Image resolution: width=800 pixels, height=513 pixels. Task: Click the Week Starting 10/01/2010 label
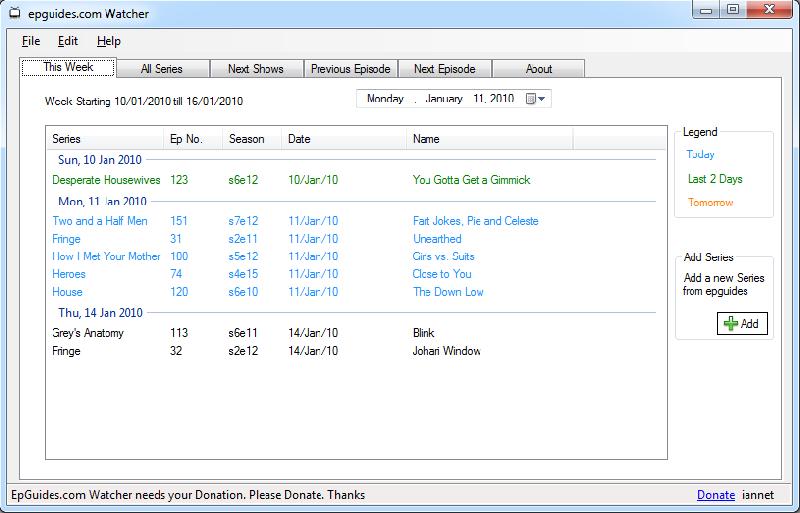click(x=144, y=101)
